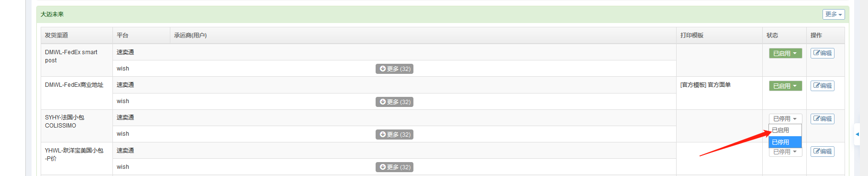The height and width of the screenshot is (176, 868).
Task: Click the 打印模板 column header
Action: click(692, 35)
